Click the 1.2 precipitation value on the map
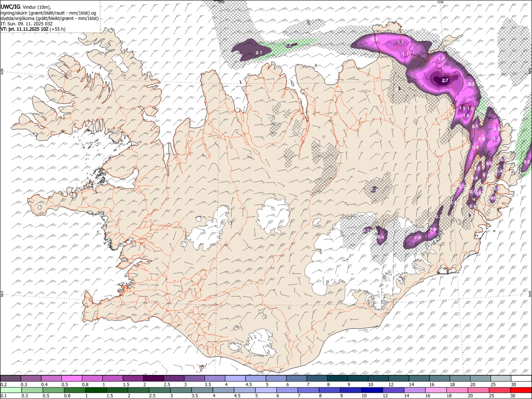The height and width of the screenshot is (399, 532). click(496, 139)
